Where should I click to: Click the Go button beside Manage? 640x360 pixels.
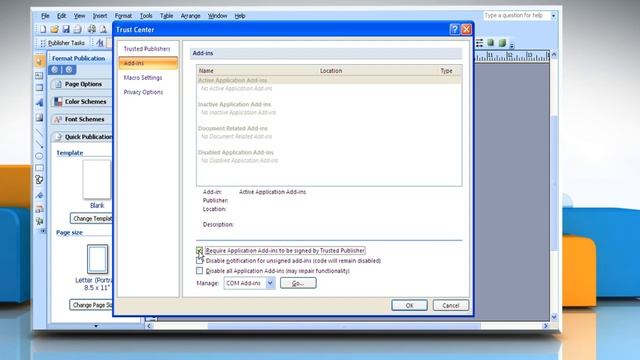(298, 283)
